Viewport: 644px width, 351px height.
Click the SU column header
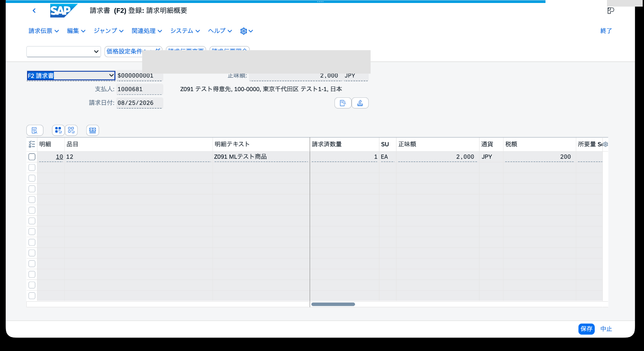click(388, 144)
